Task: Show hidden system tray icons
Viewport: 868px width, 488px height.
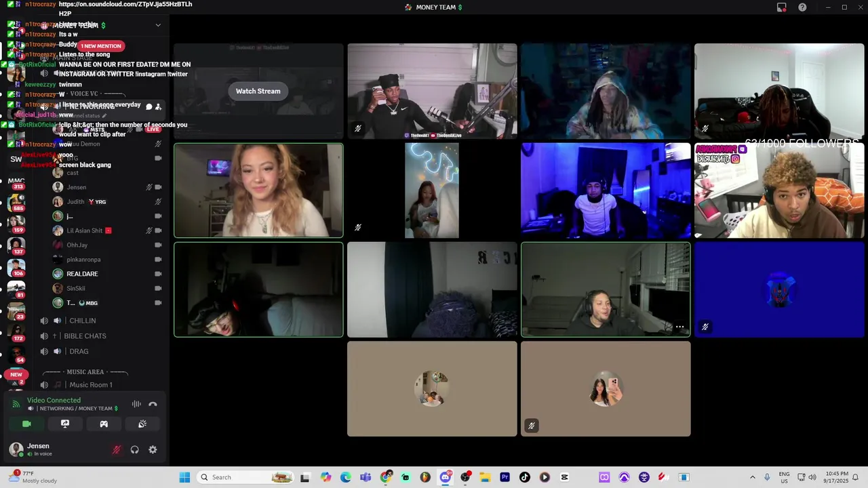Action: (752, 477)
